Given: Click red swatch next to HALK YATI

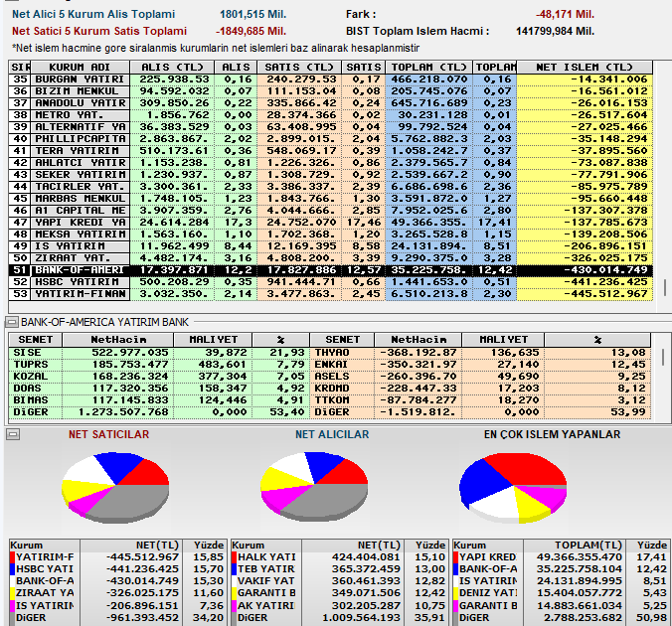Looking at the screenshot, I should click(234, 557).
